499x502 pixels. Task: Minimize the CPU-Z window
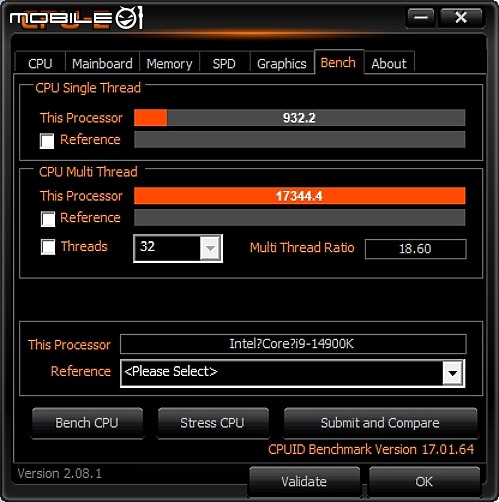pos(421,17)
